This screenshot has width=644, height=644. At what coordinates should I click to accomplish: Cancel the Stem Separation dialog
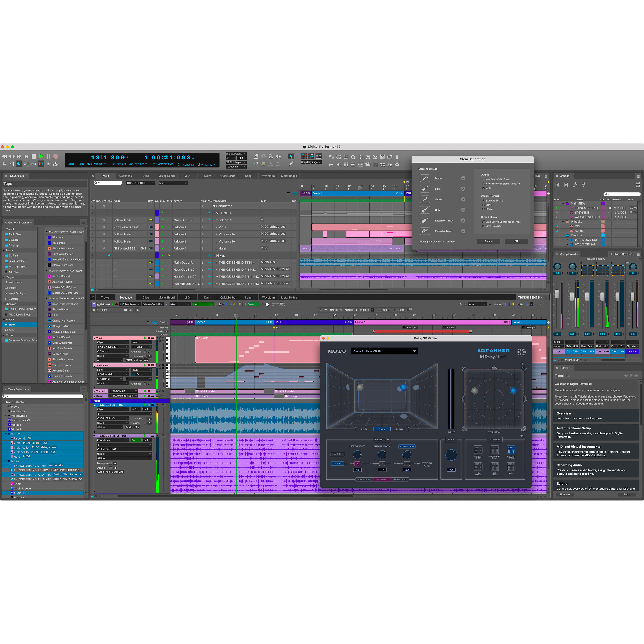tap(488, 241)
